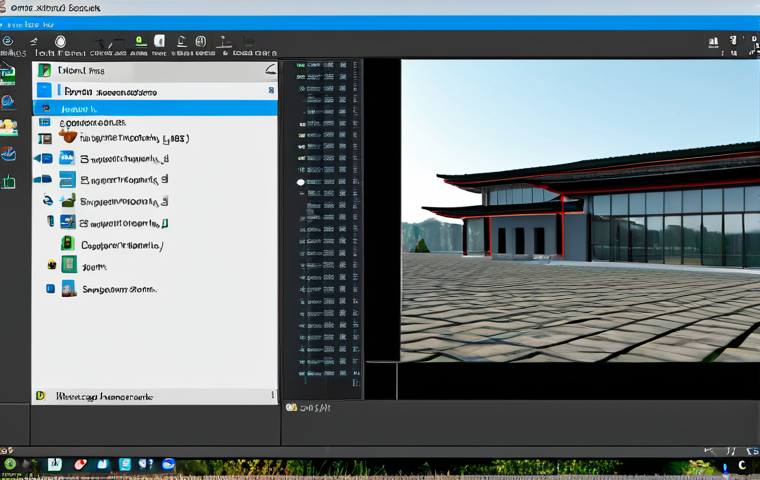The image size is (760, 480).
Task: Select the row with the brown animal icon
Action: pos(155,138)
